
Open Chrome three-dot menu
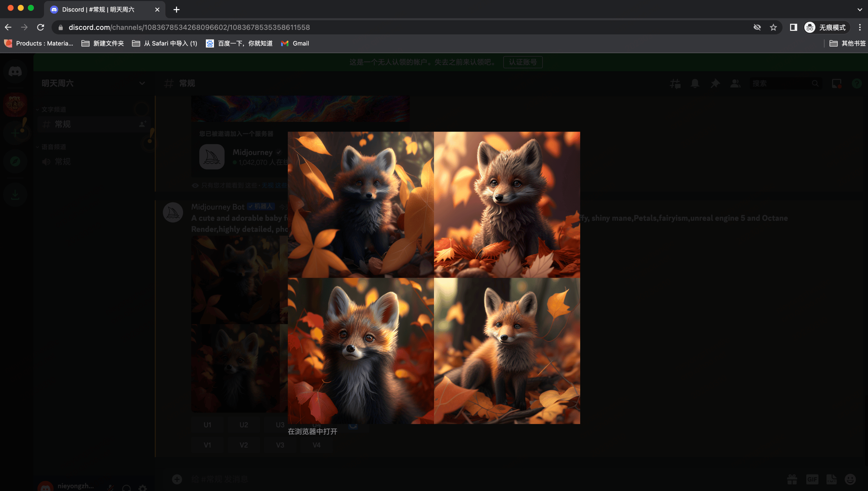860,27
